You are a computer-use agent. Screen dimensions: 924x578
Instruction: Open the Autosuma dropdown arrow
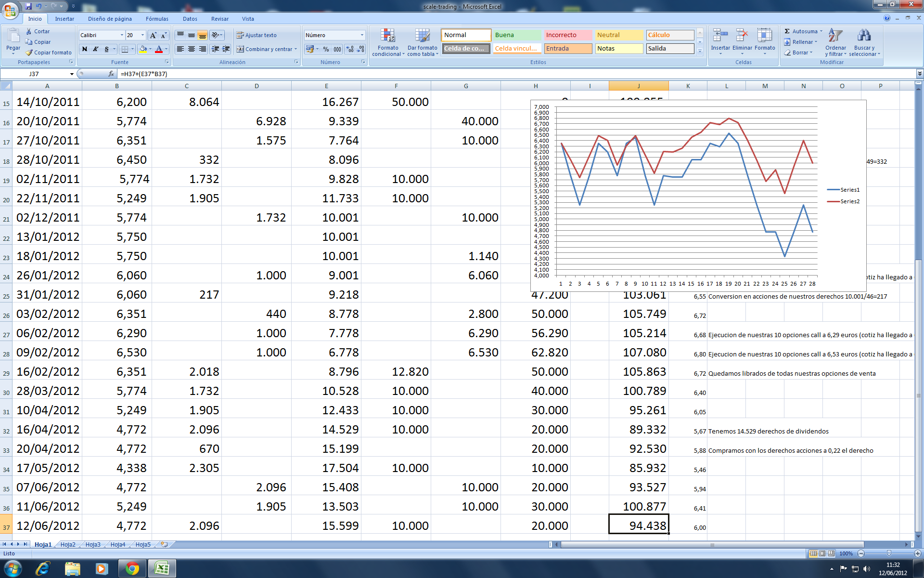coord(821,31)
